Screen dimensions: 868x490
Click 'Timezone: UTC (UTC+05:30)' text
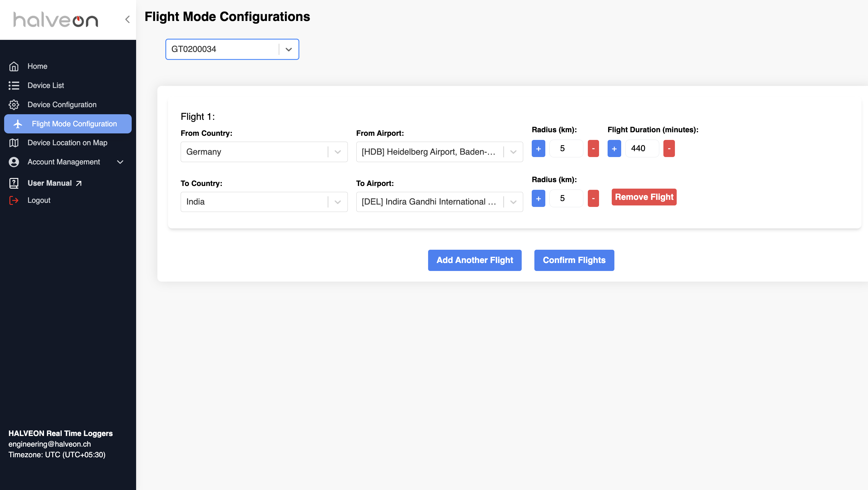57,455
